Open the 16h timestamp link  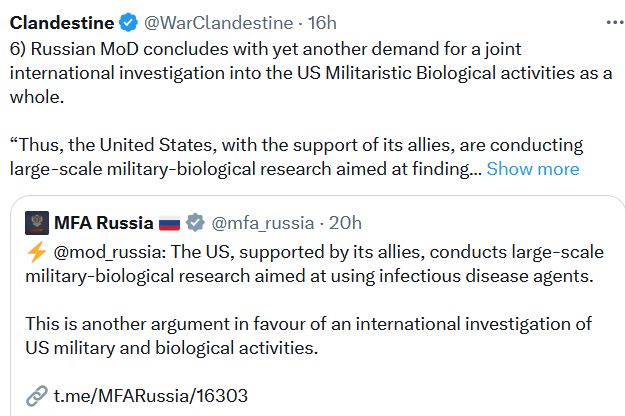tap(322, 22)
